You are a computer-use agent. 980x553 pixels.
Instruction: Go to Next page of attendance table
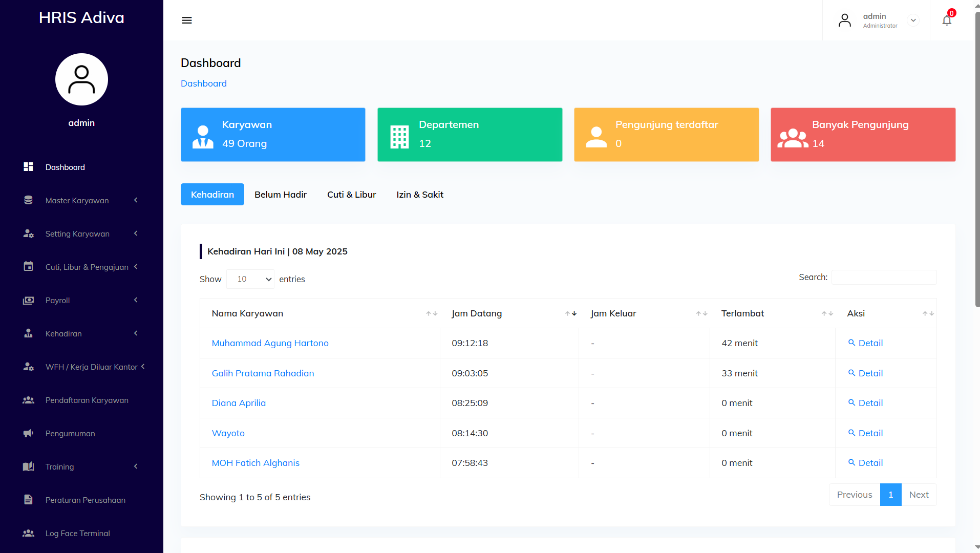(919, 495)
